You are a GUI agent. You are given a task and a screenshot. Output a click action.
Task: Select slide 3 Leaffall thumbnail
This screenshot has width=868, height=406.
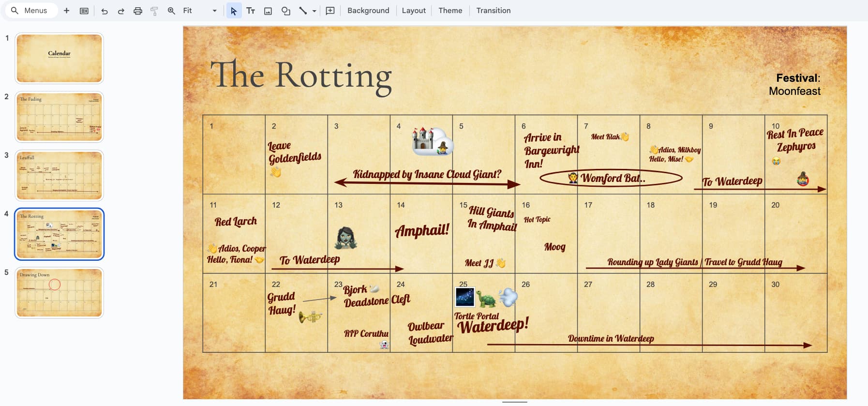(x=59, y=175)
